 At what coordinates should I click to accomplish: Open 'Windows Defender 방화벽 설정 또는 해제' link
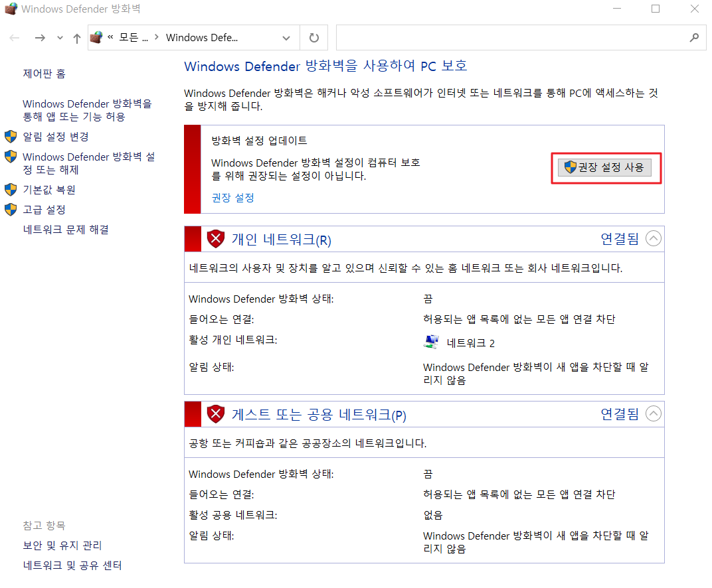(x=89, y=163)
